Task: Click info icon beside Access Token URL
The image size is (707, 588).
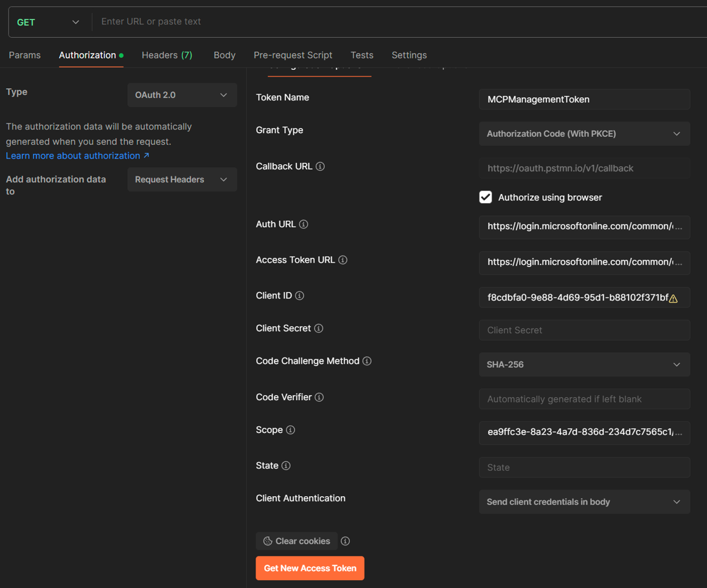Action: coord(343,260)
